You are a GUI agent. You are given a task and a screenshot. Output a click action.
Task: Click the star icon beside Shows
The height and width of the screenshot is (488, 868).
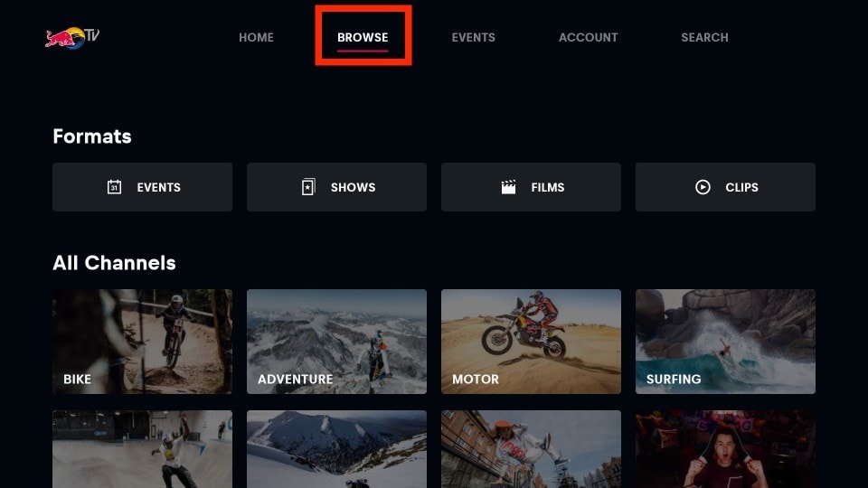click(x=308, y=187)
